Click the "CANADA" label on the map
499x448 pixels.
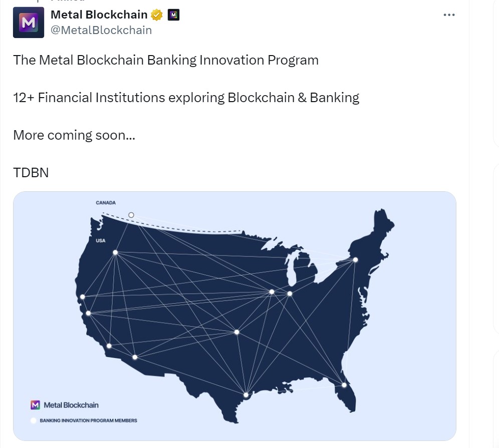(x=106, y=203)
